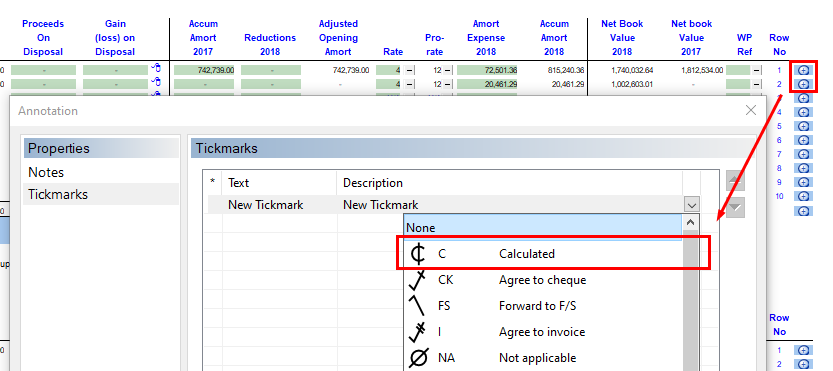Click row 1 Reductions 2018 cell
The height and width of the screenshot is (371, 833).
click(271, 70)
